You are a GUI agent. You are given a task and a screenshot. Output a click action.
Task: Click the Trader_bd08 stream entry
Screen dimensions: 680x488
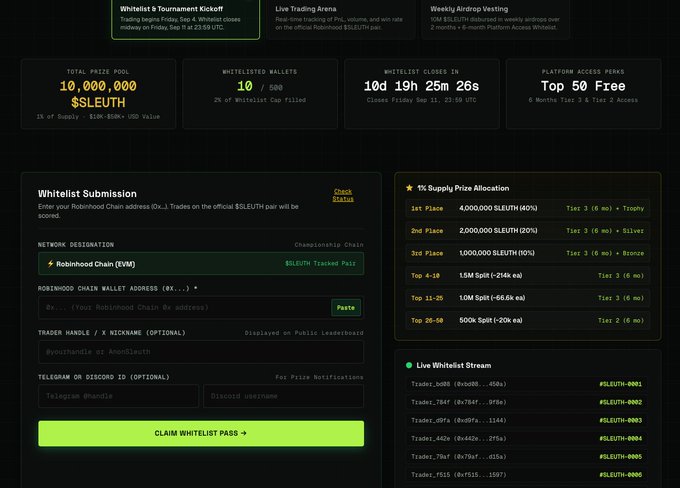(x=526, y=384)
